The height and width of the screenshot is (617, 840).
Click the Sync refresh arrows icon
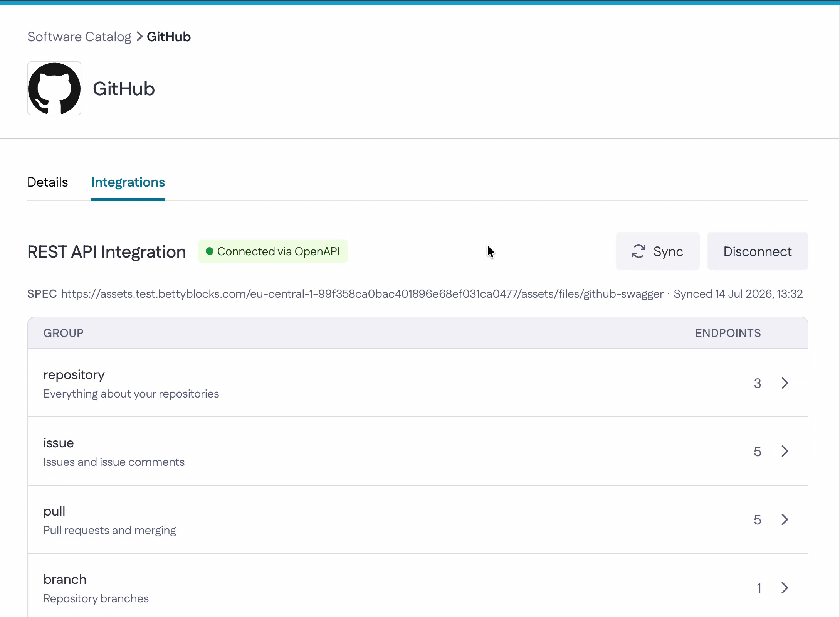pos(638,251)
